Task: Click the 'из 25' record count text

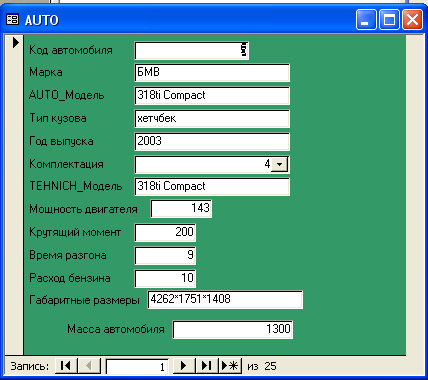Action: 262,366
